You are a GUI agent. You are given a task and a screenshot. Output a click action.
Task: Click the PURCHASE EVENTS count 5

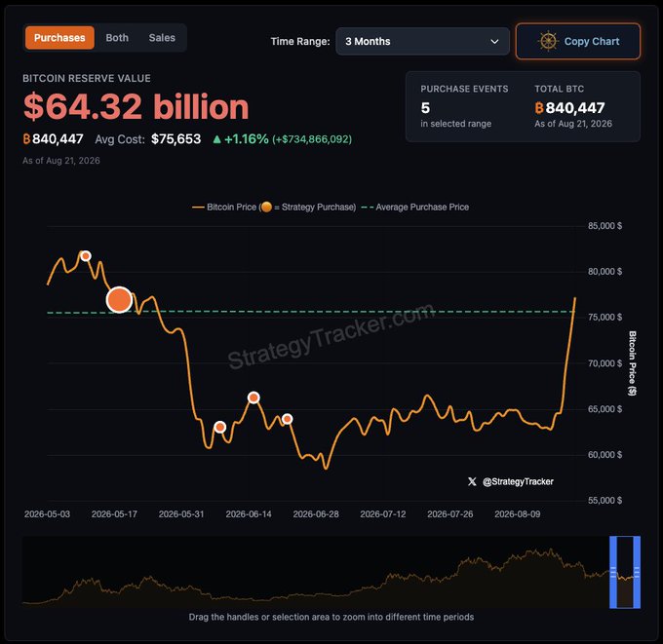click(x=425, y=108)
